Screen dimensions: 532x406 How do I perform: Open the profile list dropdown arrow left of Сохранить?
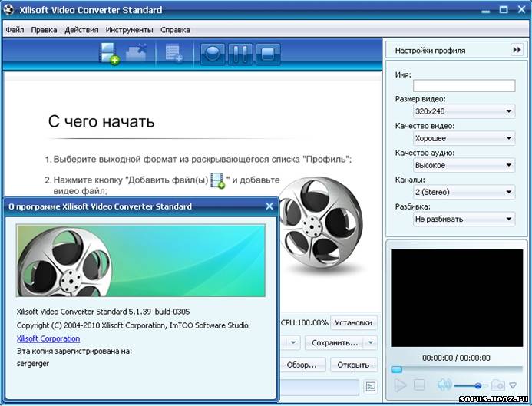293,343
